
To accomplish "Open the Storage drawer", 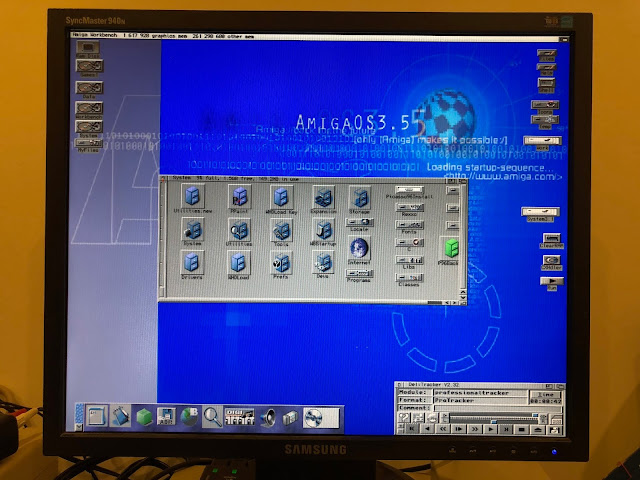I will click(x=360, y=197).
